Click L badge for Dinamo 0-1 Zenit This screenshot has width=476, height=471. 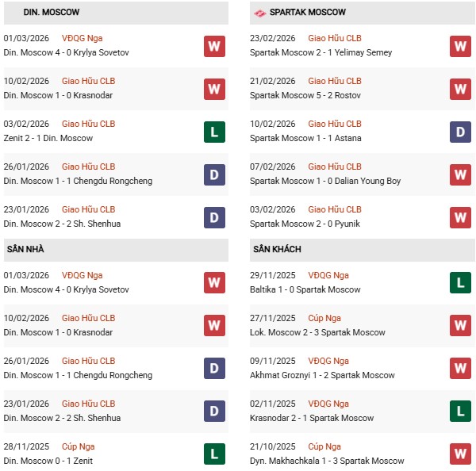pyautogui.click(x=214, y=454)
